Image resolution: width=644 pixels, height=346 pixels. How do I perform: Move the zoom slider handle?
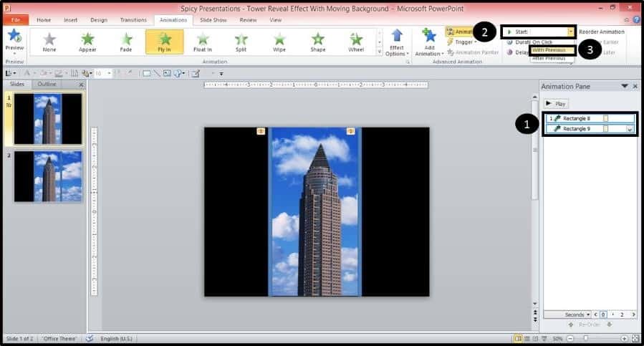[586, 338]
